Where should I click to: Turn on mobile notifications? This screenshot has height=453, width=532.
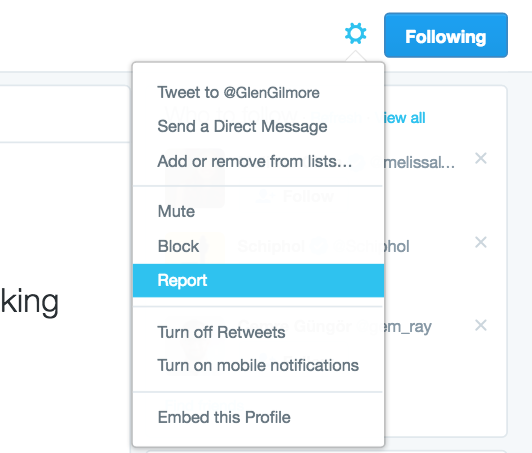[258, 365]
